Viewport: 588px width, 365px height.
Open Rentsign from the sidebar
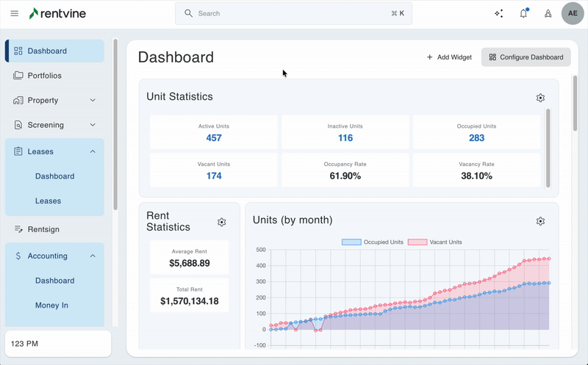(43, 229)
